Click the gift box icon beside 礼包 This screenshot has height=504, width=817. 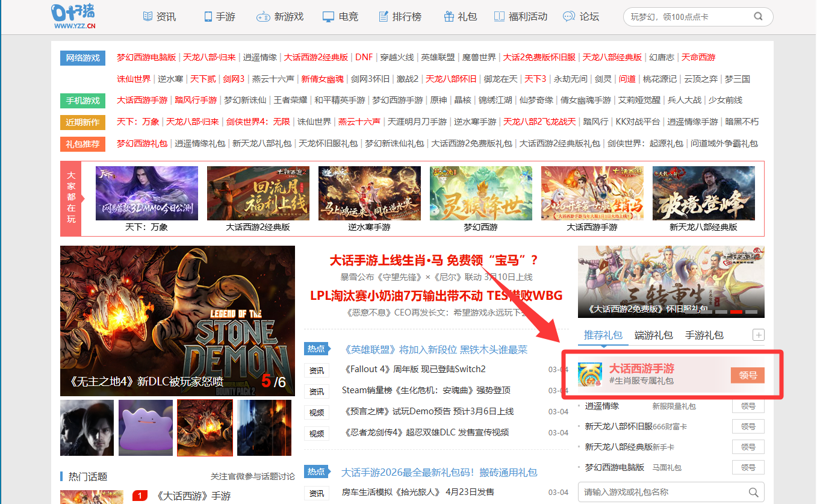click(x=449, y=17)
